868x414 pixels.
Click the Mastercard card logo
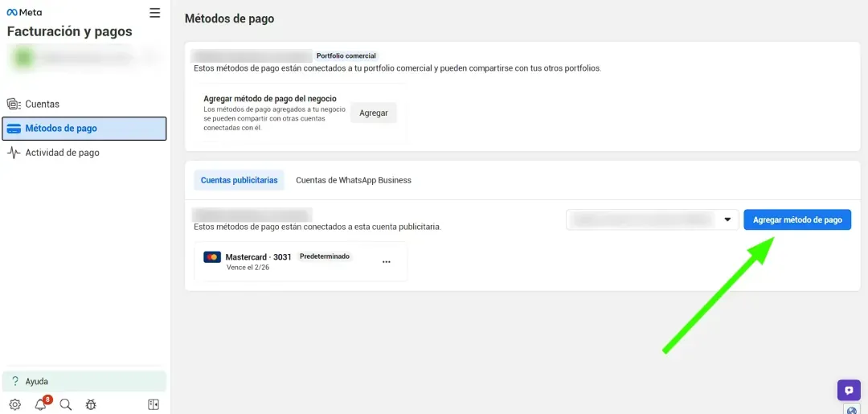pyautogui.click(x=212, y=257)
